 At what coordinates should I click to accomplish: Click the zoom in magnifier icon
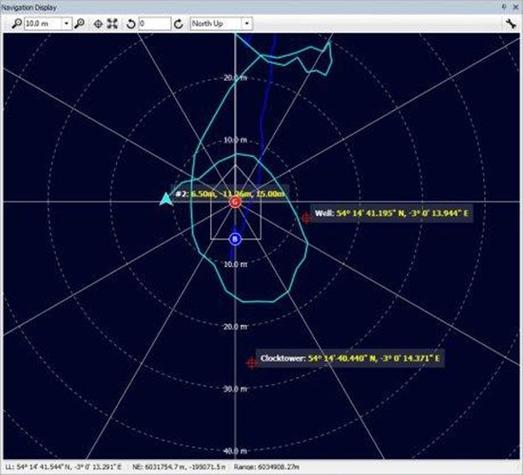coord(79,23)
